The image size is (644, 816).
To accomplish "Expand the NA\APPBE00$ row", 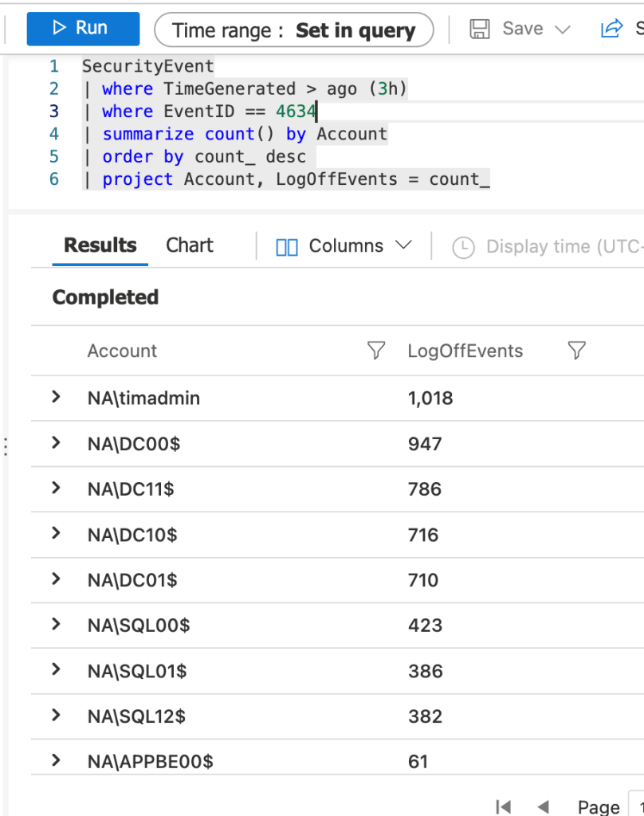I will pos(56,760).
